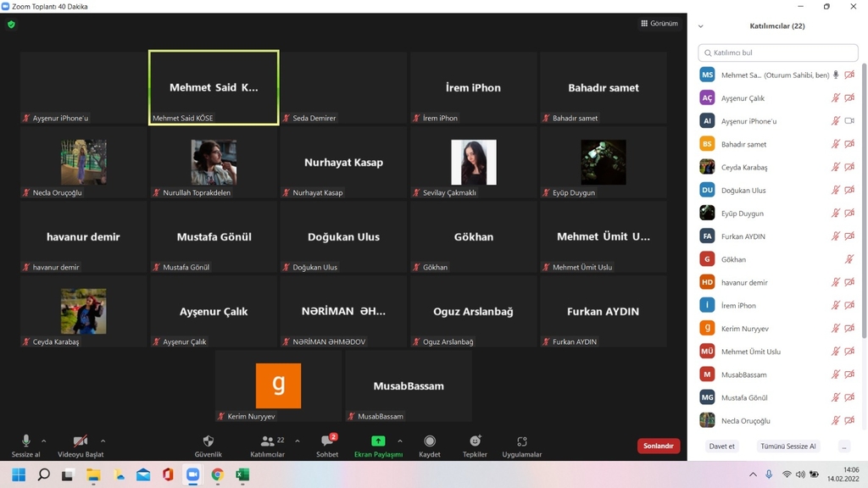Image resolution: width=868 pixels, height=488 pixels.
Task: Select Mustafa Gönül in participant list
Action: point(778,397)
